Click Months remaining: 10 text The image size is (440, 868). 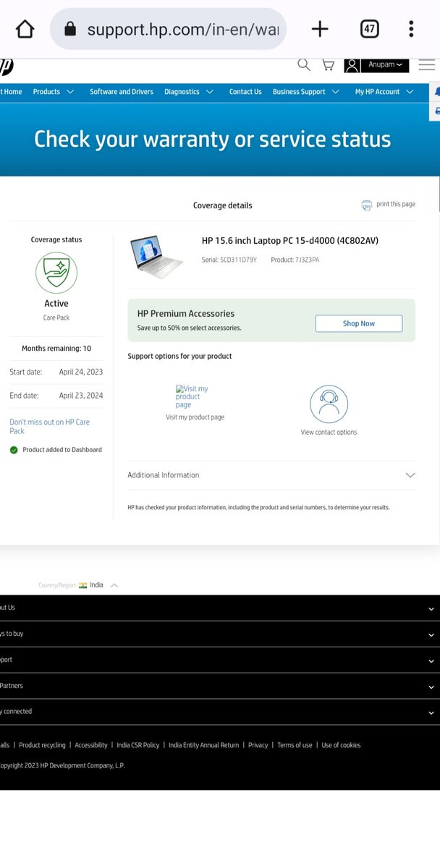[56, 348]
